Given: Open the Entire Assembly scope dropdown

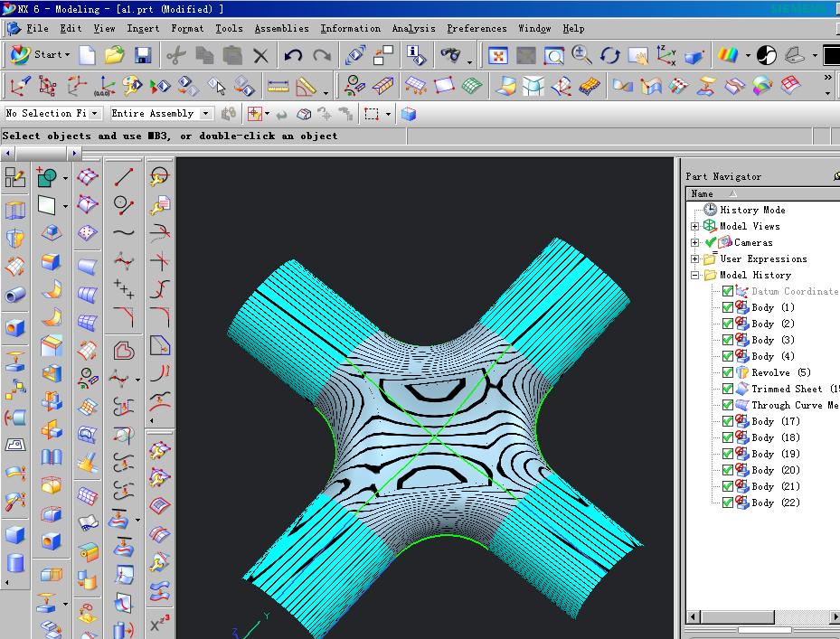Looking at the screenshot, I should 206,114.
